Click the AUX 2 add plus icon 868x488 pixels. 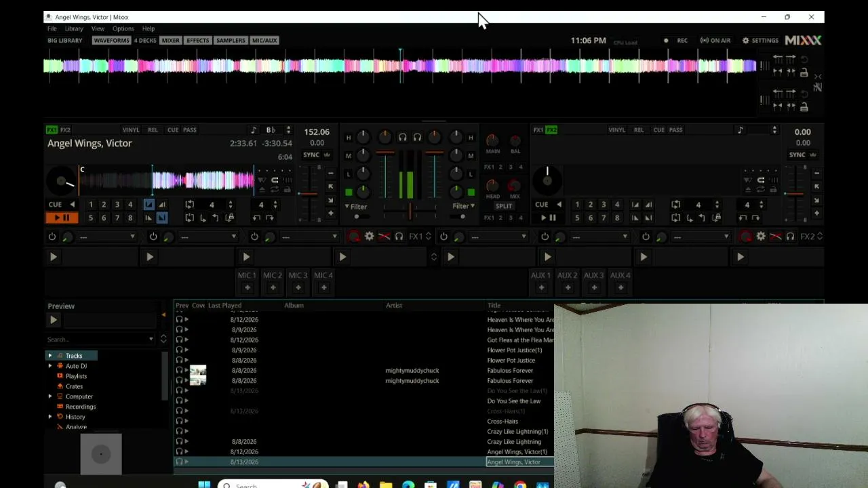pyautogui.click(x=567, y=287)
